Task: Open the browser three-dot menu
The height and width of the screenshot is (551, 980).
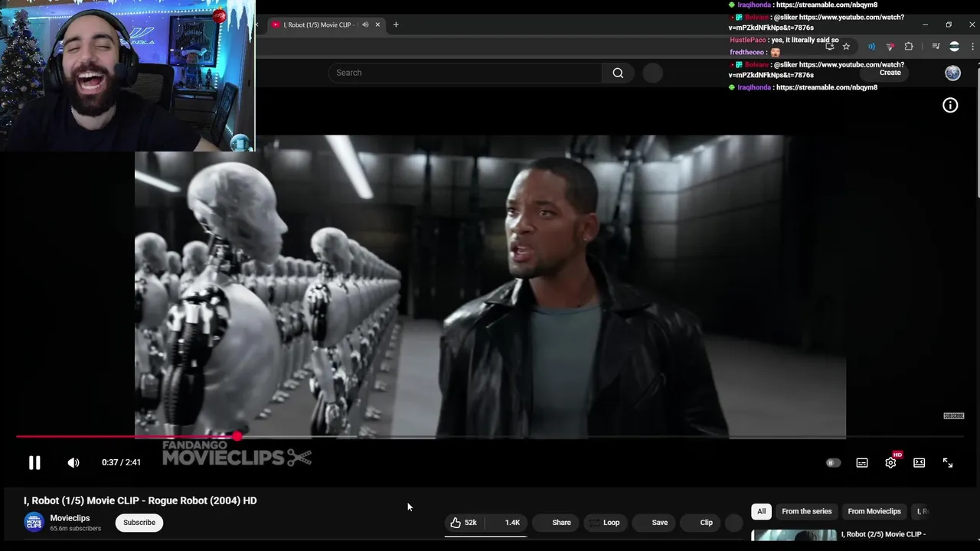Action: pyautogui.click(x=972, y=47)
